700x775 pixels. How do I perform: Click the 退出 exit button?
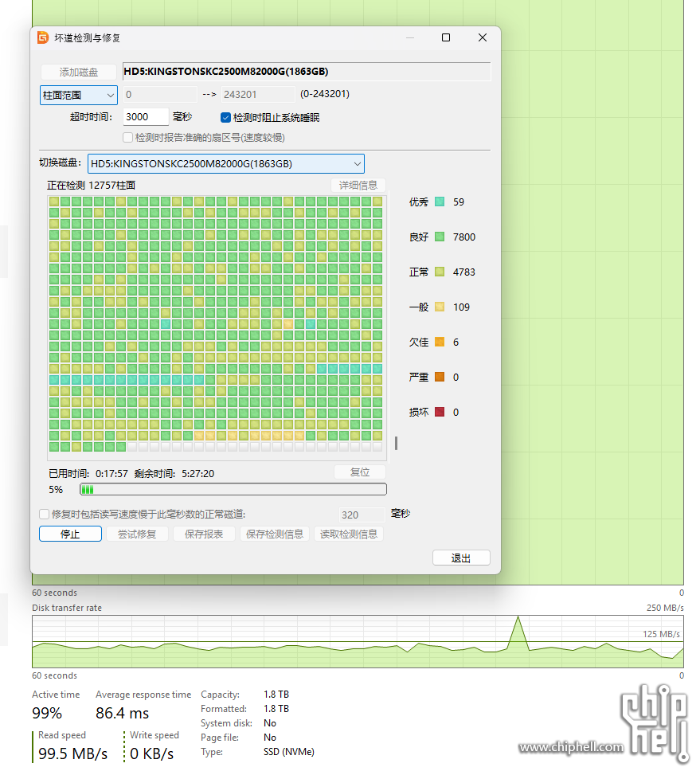(x=461, y=558)
